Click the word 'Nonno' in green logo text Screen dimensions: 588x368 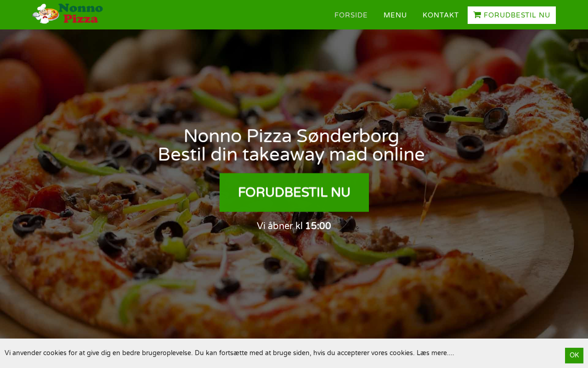click(81, 8)
